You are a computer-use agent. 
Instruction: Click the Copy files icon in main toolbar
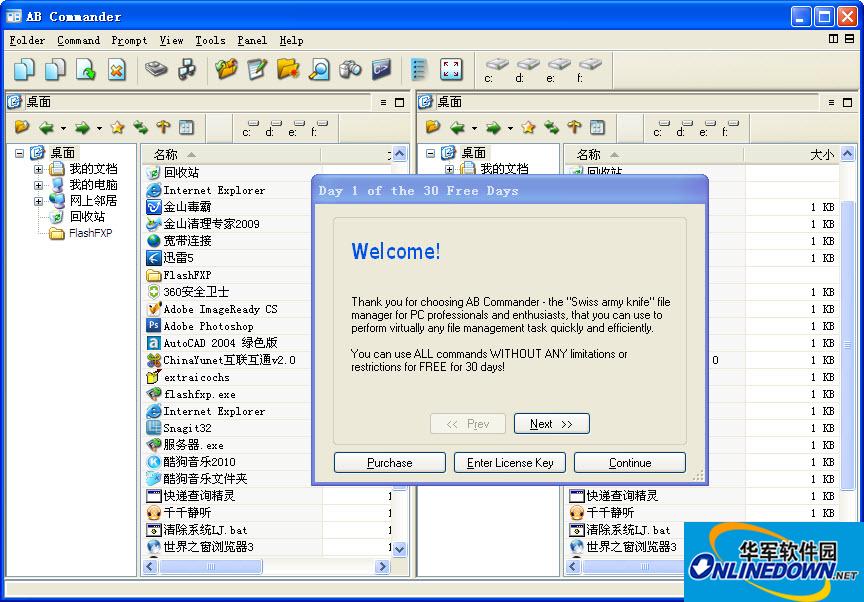(x=24, y=70)
